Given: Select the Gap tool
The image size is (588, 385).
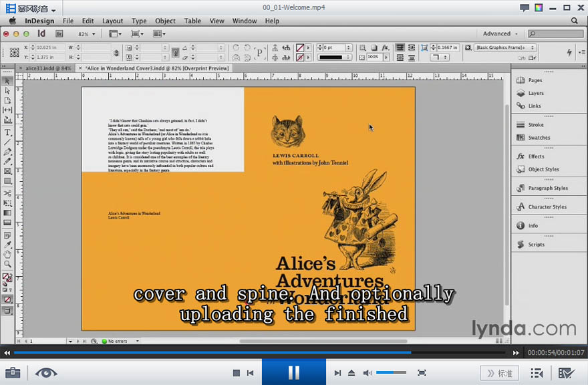Looking at the screenshot, I should (7, 110).
